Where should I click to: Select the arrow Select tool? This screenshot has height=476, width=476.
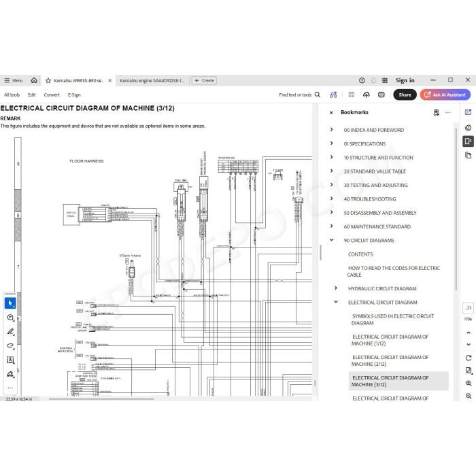click(x=10, y=303)
